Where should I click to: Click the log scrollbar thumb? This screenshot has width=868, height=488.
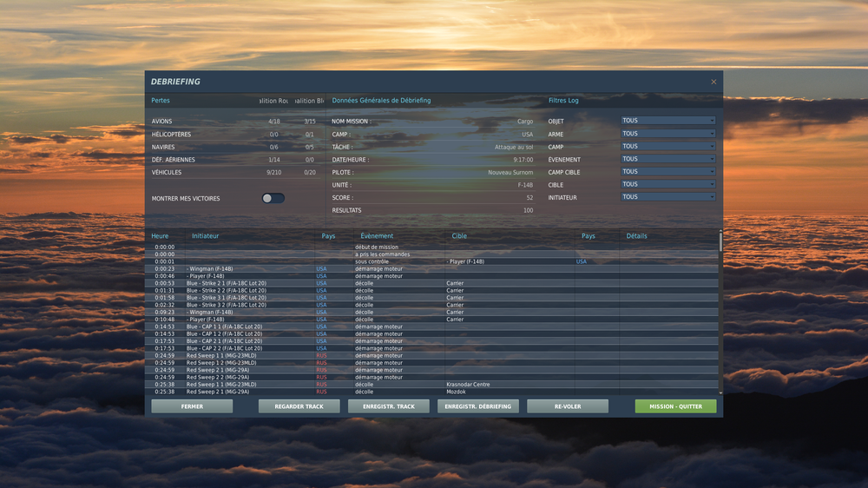(x=720, y=242)
